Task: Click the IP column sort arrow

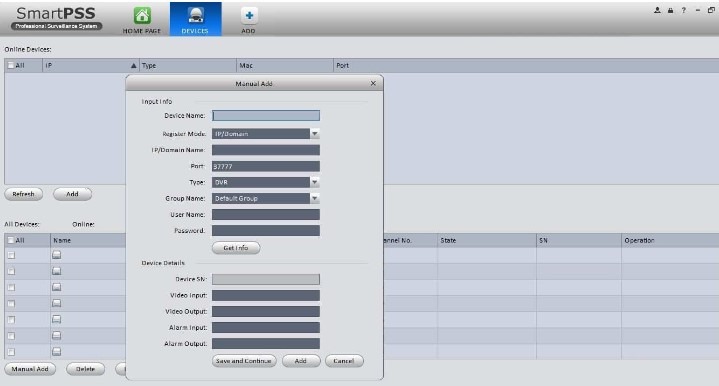Action: [133, 66]
